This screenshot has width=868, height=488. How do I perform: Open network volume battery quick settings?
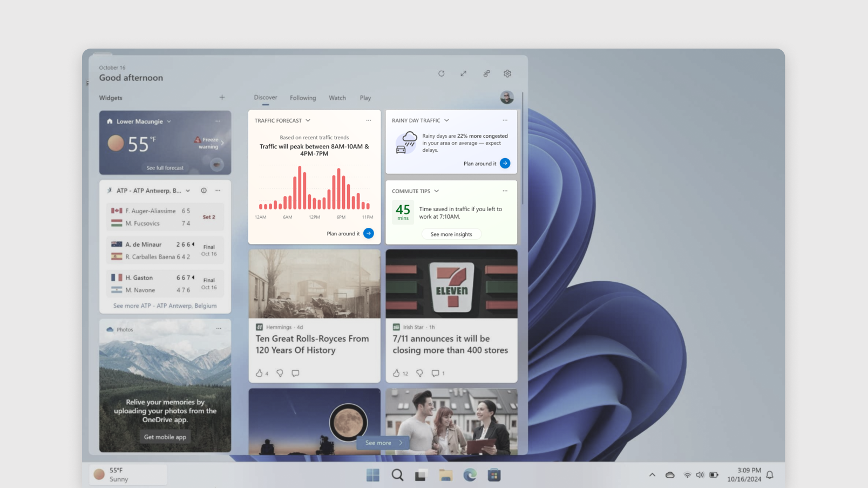[x=700, y=475]
